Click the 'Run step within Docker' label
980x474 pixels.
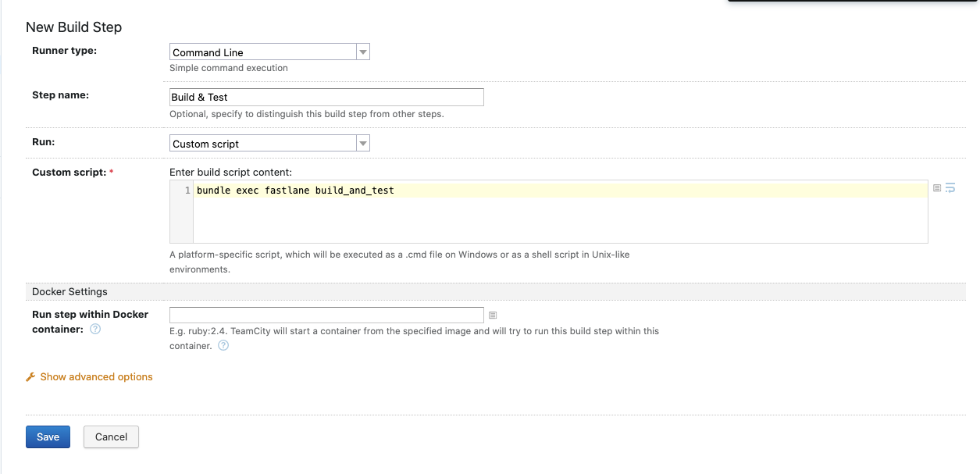click(90, 315)
